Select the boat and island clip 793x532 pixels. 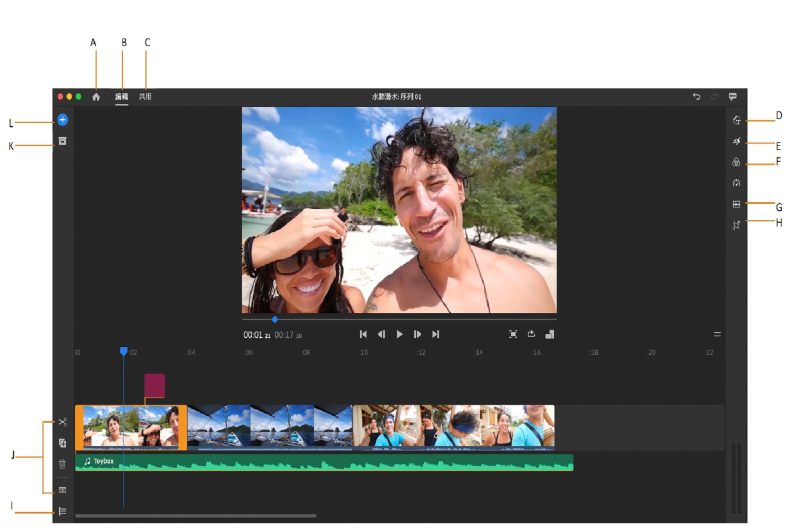tap(270, 428)
